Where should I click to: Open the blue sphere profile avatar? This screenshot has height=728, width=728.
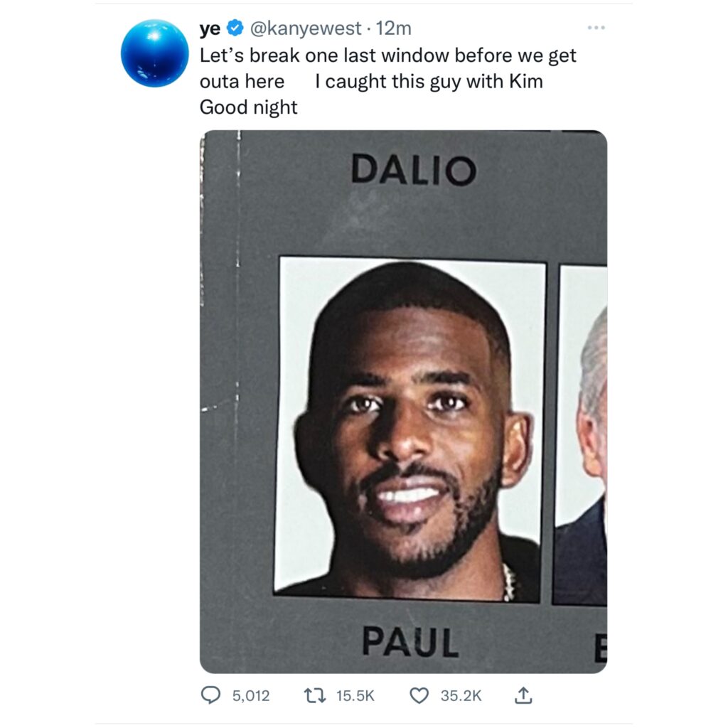point(154,53)
